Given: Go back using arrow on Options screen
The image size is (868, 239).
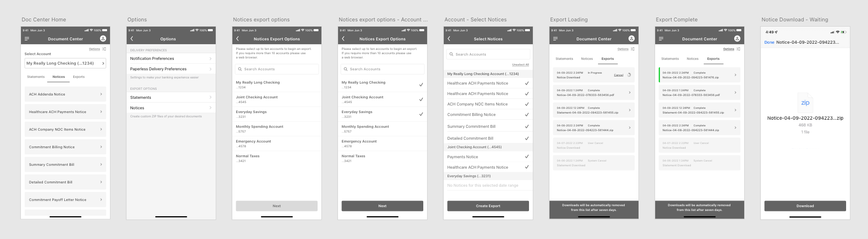Looking at the screenshot, I should 132,39.
